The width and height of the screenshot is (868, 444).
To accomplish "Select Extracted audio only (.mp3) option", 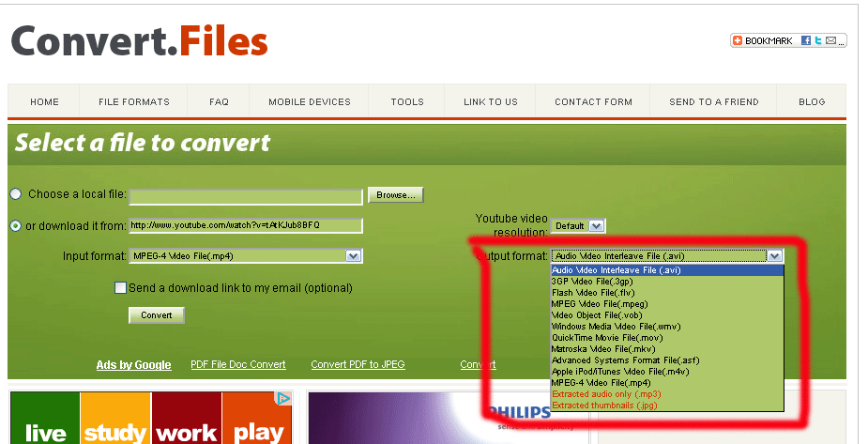I will point(667,394).
